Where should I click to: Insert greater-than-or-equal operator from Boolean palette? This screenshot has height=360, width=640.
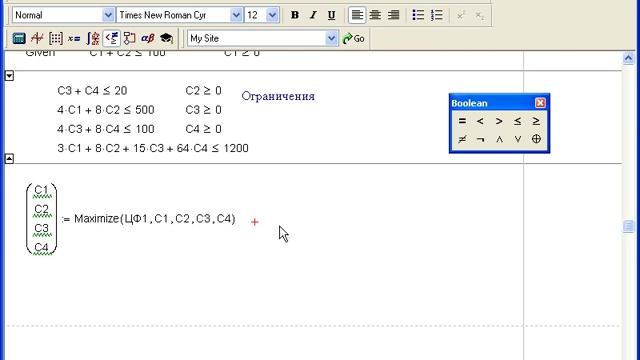tap(536, 121)
